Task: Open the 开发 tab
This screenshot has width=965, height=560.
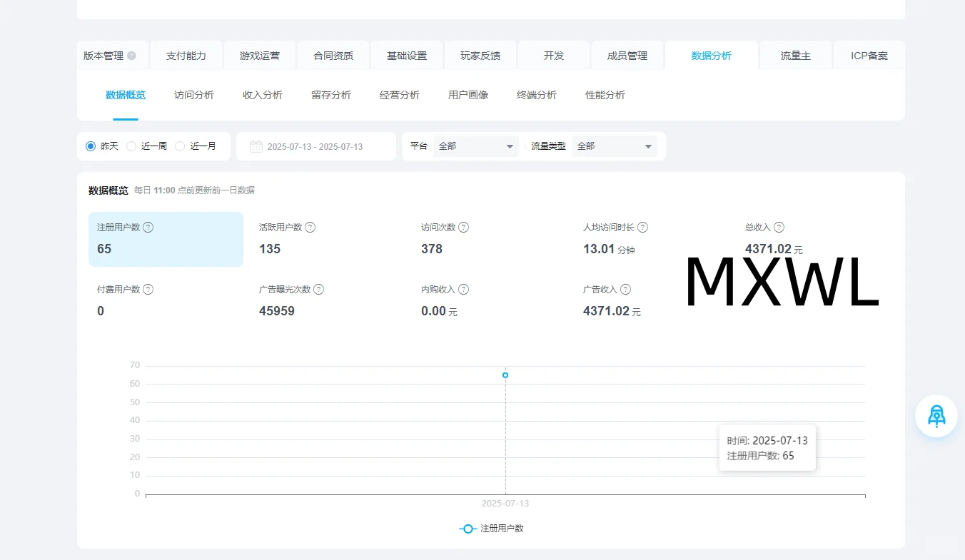Action: coord(554,56)
